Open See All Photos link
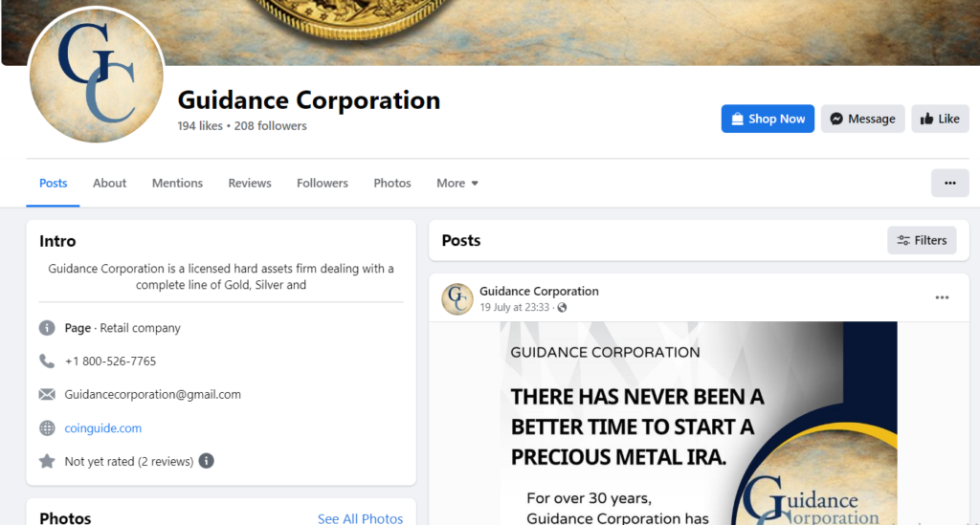 tap(360, 518)
